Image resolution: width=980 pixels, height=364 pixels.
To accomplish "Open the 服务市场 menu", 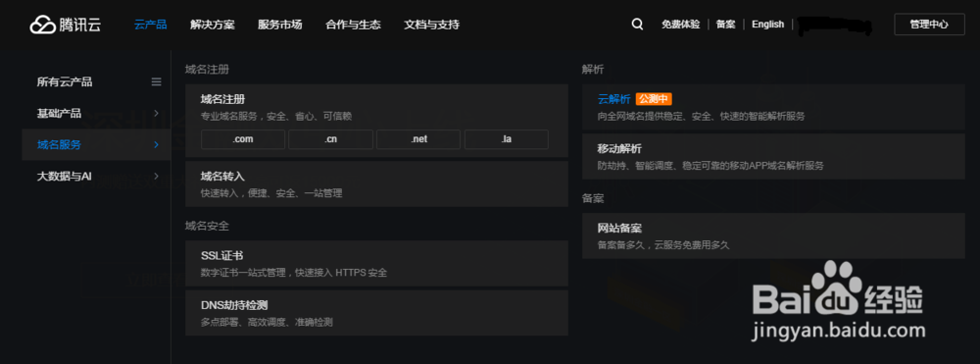I will 280,25.
